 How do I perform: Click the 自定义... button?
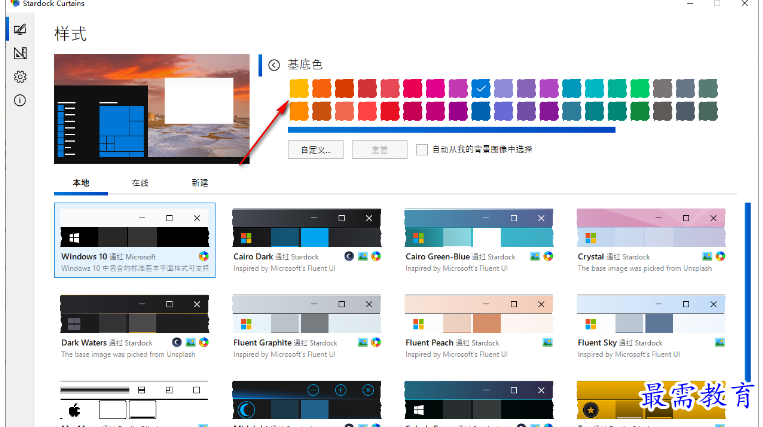click(316, 150)
